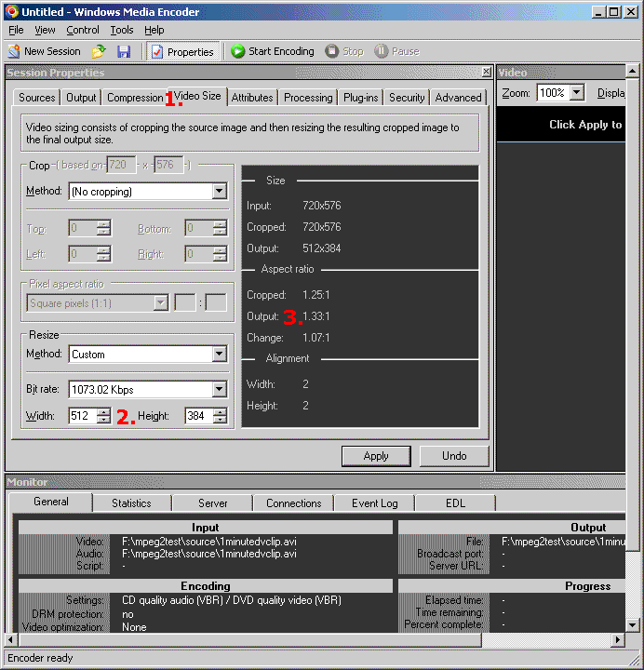Open a session with the folder icon
The width and height of the screenshot is (644, 670).
point(99,52)
